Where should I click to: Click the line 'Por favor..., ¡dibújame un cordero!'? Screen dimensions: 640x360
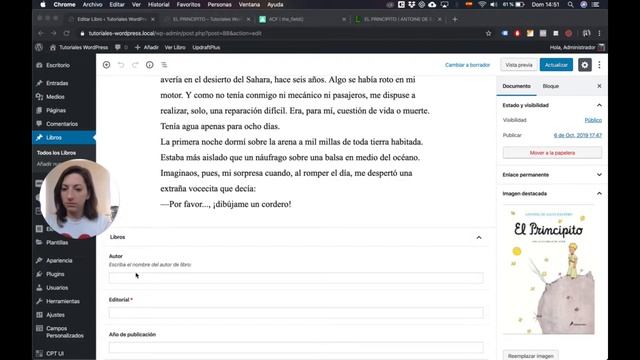tap(226, 204)
